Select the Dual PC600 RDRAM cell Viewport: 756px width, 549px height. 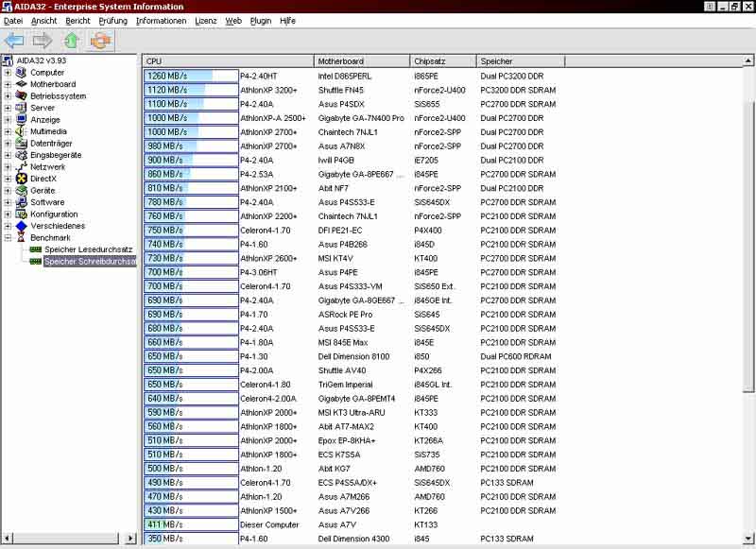tap(516, 356)
